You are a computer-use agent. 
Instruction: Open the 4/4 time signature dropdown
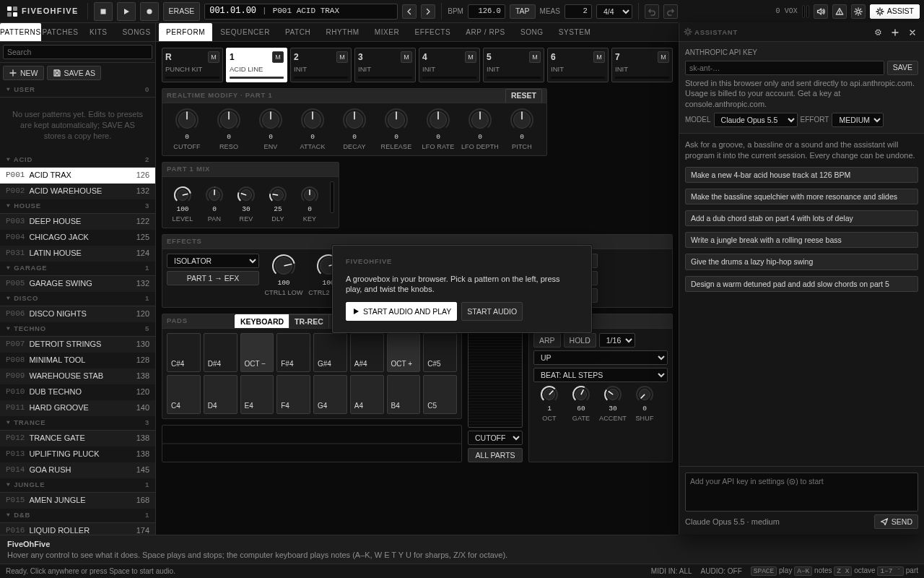pos(614,12)
